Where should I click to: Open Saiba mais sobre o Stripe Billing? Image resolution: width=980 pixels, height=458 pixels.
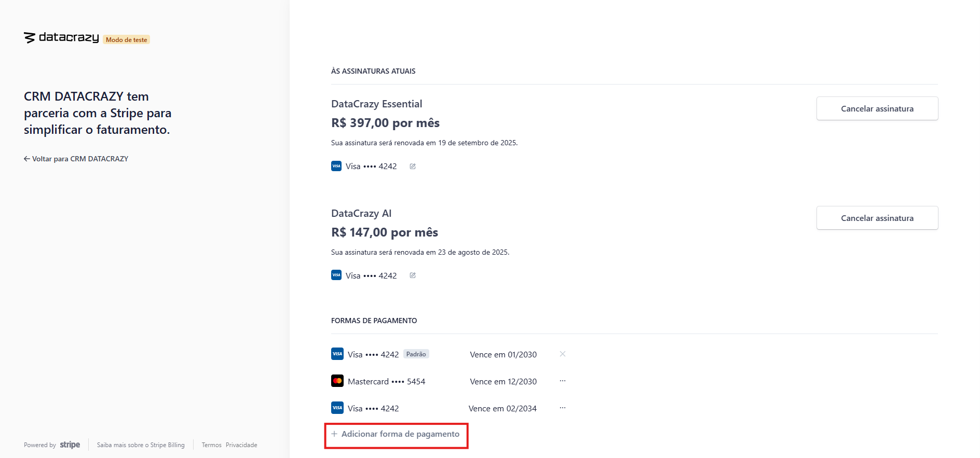(x=141, y=445)
